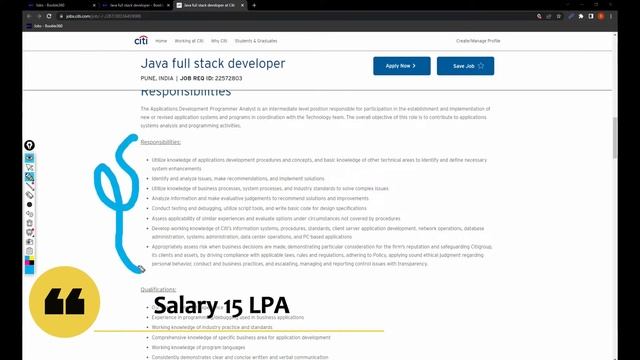
Task: Click the PUNE, INDIA location text
Action: tap(157, 78)
